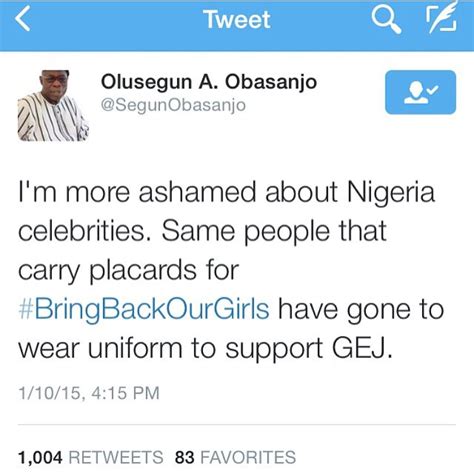
Task: Tap the FAVORITES label
Action: [248, 457]
